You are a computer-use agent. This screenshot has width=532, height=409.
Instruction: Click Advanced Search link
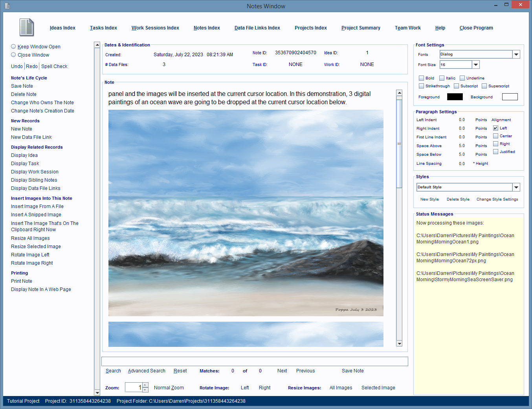(147, 371)
